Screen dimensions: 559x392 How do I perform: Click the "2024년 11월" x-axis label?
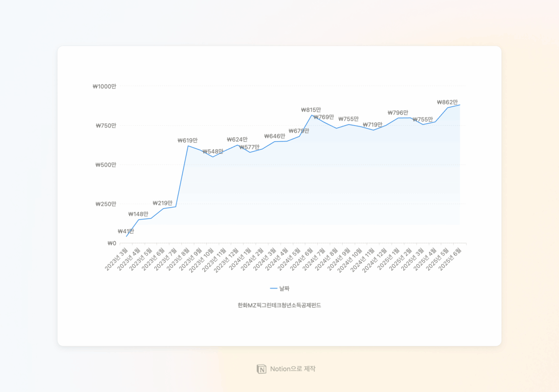(362, 261)
